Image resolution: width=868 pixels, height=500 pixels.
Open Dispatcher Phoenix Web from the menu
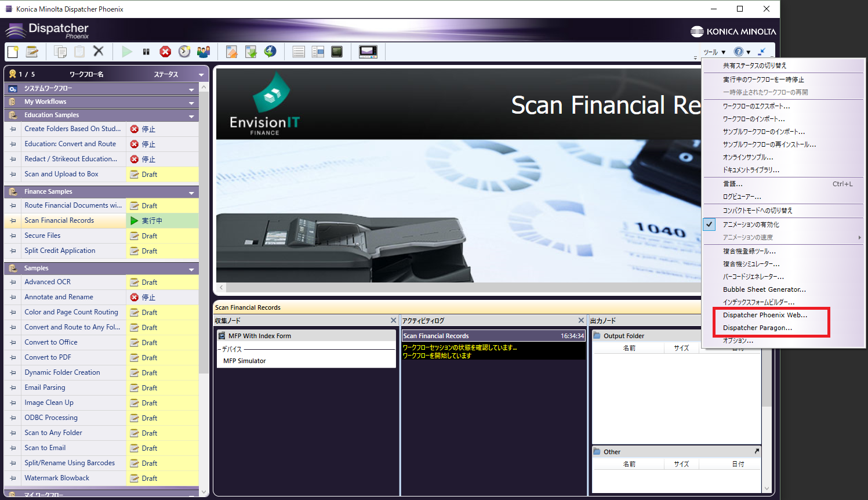point(783,315)
